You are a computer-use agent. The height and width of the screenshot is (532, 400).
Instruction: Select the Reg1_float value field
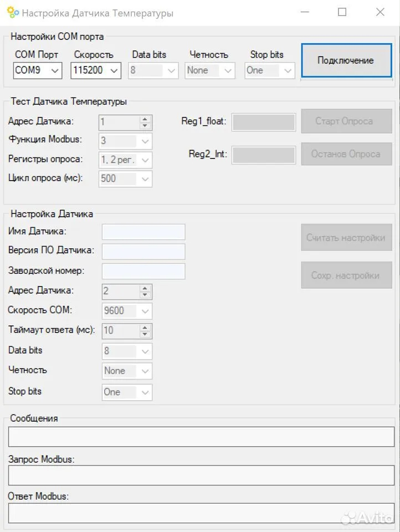click(264, 122)
